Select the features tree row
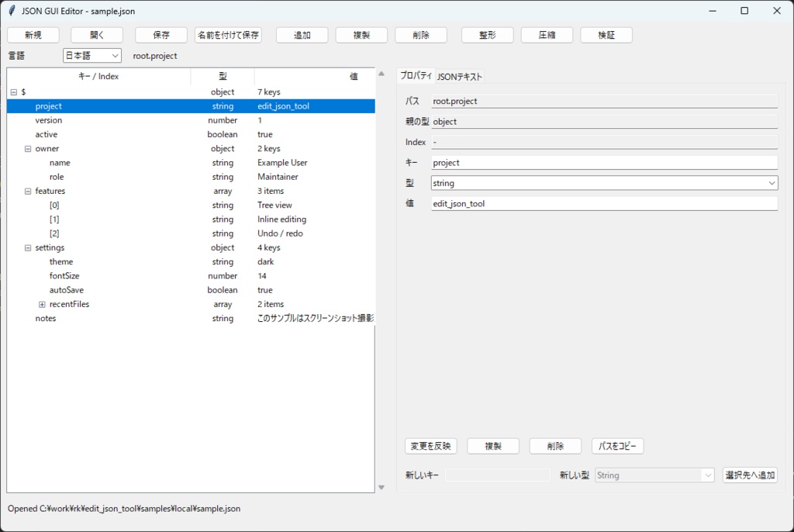The image size is (794, 532). 191,191
